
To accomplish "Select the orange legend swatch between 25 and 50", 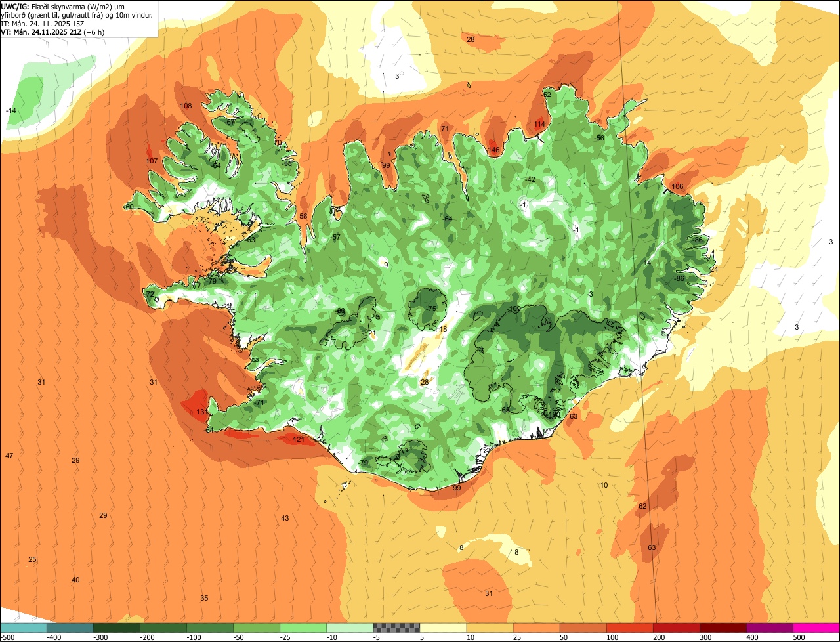I will point(536,628).
